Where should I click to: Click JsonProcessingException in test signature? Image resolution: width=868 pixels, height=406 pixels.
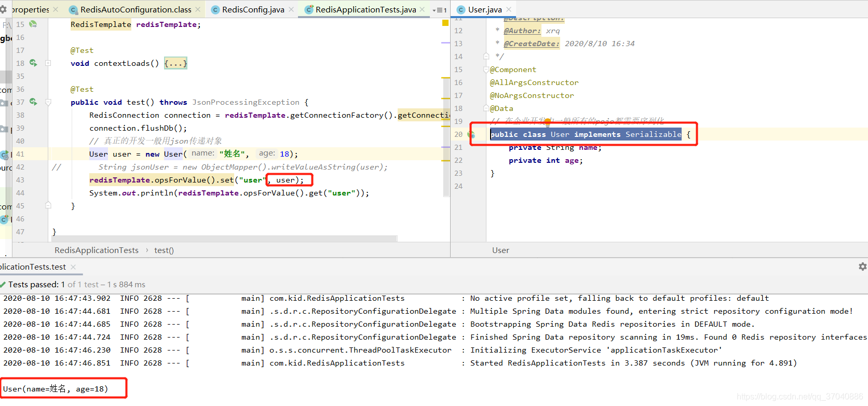tap(246, 102)
